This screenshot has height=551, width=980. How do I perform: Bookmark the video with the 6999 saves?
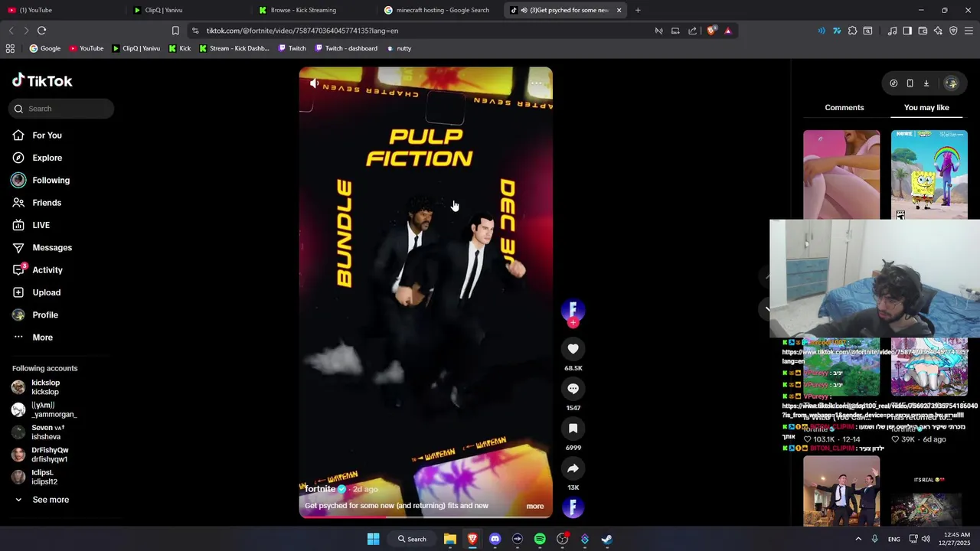(573, 429)
